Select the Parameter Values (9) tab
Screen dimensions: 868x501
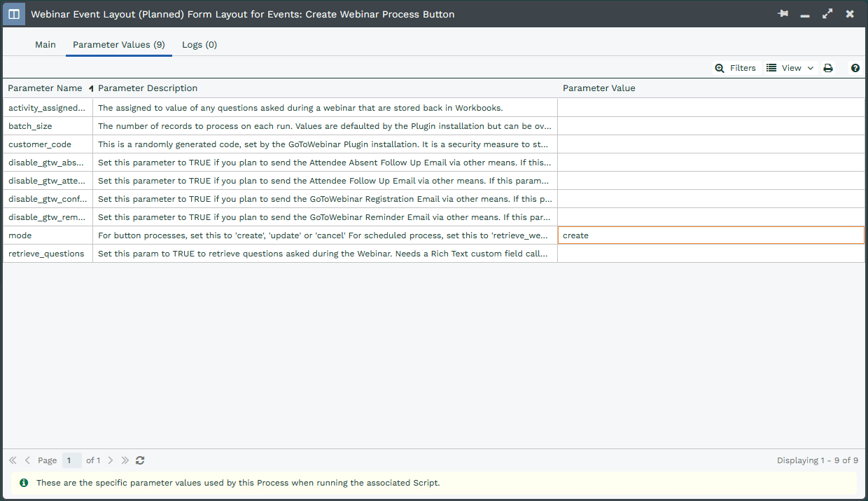click(118, 45)
